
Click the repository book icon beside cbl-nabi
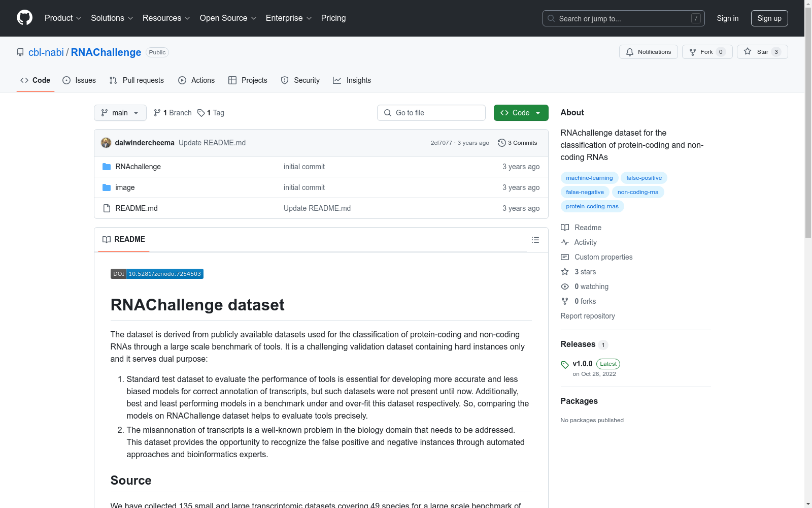coord(20,52)
